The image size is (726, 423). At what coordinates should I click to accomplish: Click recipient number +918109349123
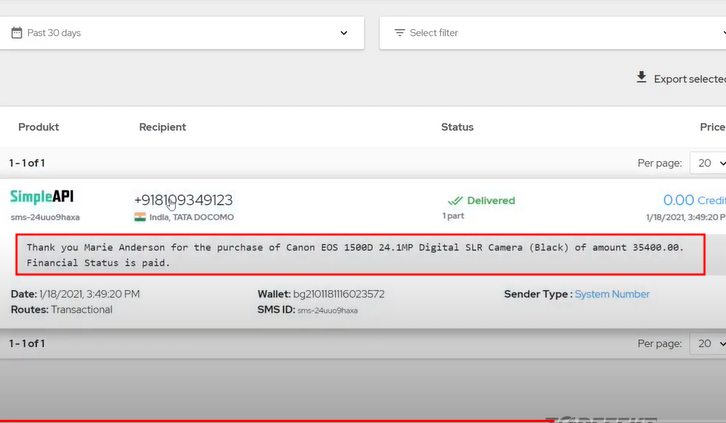(183, 200)
